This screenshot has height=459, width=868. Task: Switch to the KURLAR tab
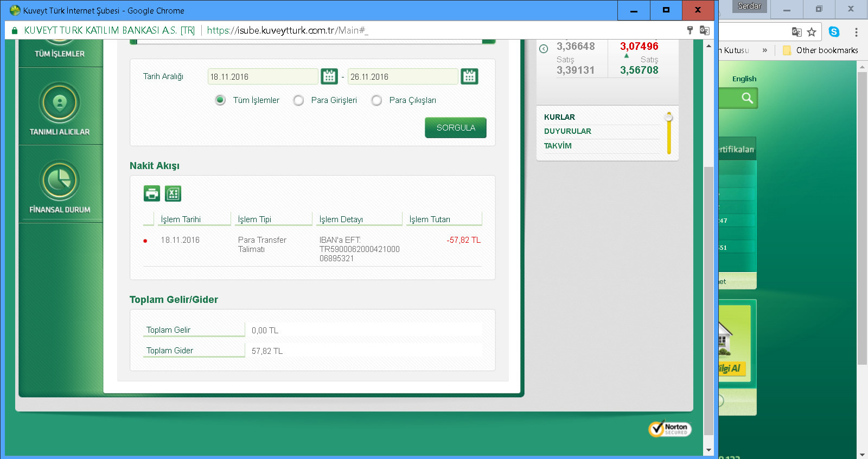[x=559, y=117]
